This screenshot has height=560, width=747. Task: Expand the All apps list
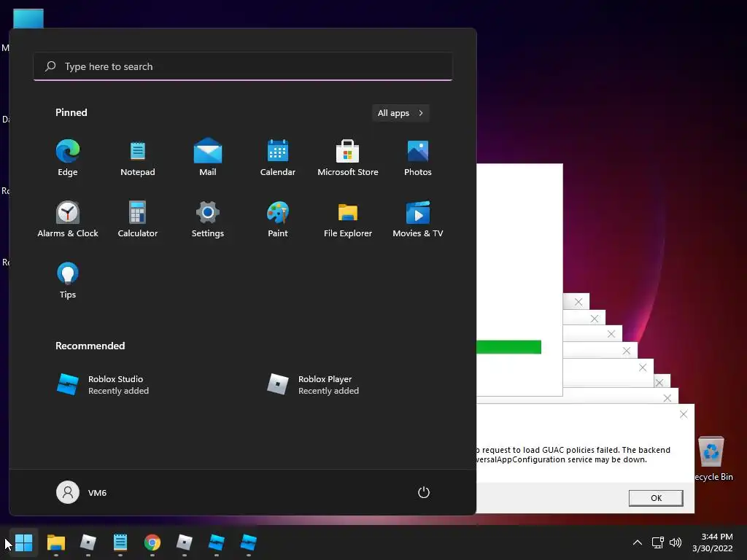click(400, 113)
